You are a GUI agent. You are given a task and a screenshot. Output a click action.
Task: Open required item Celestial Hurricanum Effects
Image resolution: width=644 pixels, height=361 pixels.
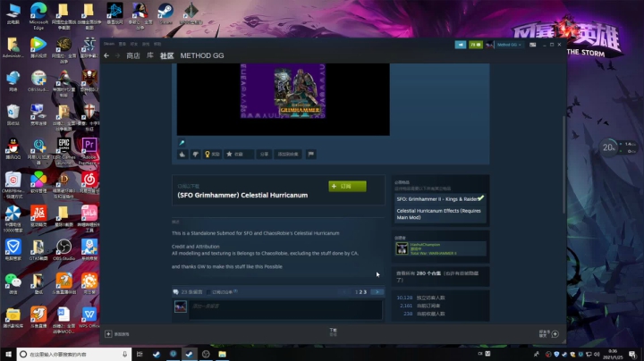(440, 214)
